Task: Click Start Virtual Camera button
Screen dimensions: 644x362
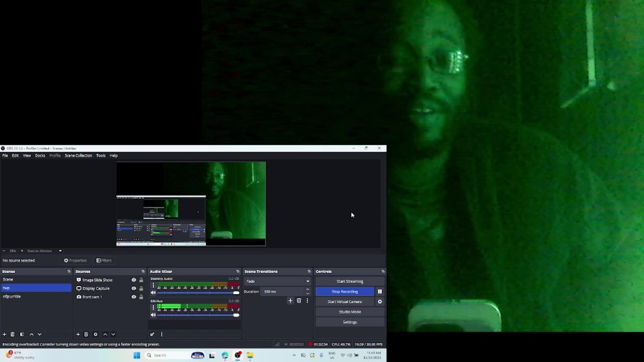Action: (345, 302)
